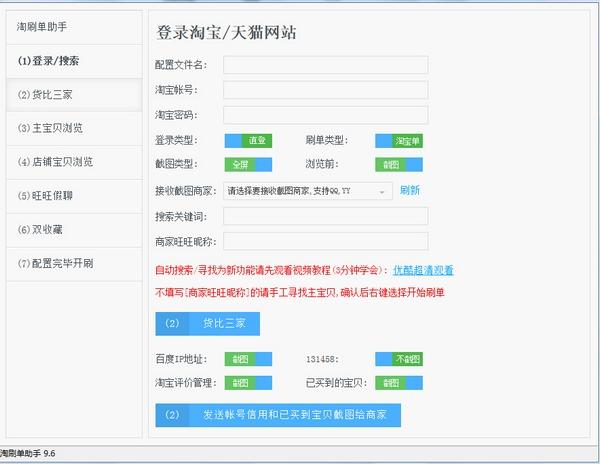The image size is (600, 464).
Task: Click the 淘刷单助手 9.6 status bar text
Action: (28, 454)
